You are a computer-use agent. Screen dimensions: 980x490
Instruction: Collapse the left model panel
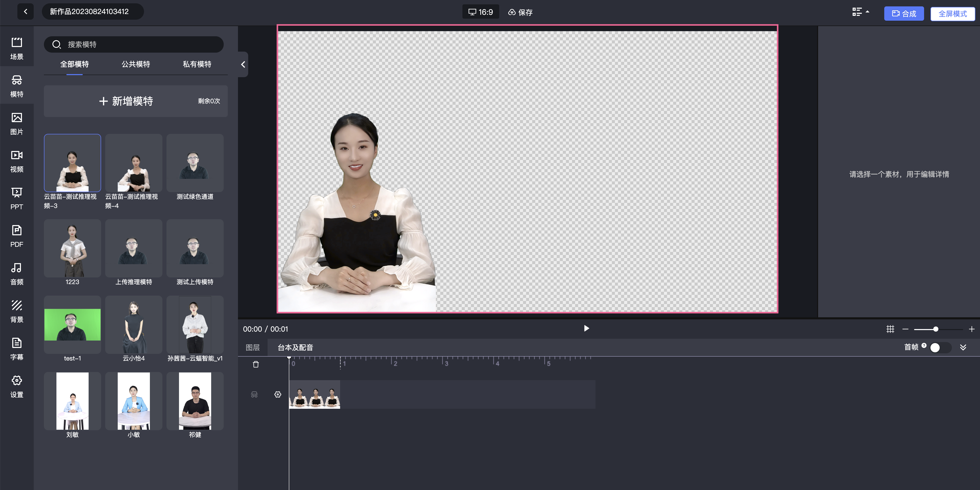[x=243, y=64]
